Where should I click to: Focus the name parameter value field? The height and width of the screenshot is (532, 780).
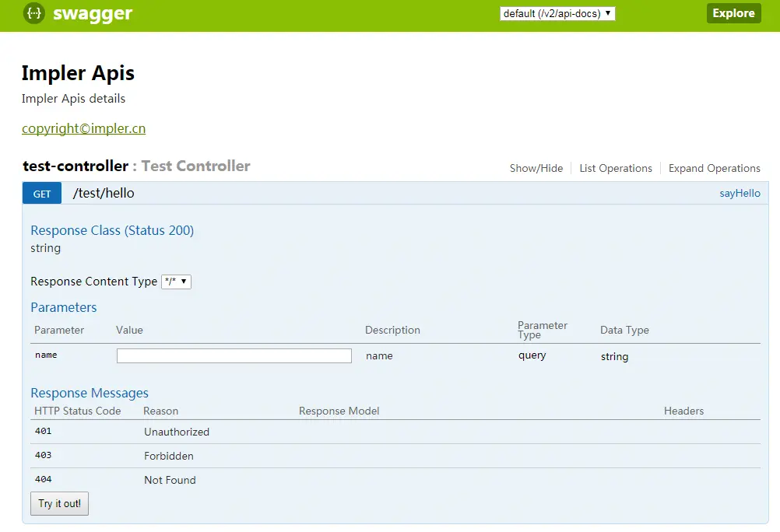click(x=234, y=355)
